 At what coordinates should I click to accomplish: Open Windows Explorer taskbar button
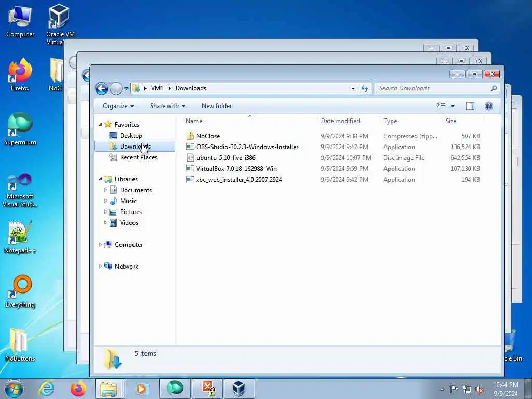109,389
